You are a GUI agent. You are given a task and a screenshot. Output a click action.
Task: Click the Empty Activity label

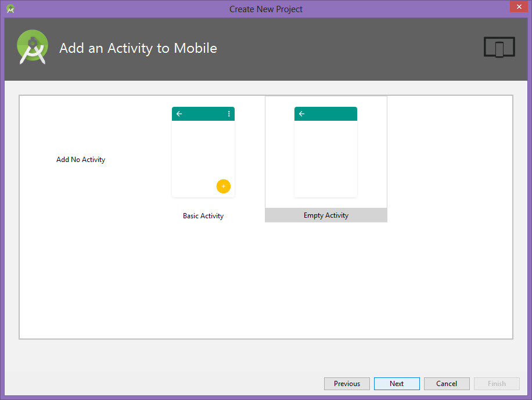coord(326,215)
